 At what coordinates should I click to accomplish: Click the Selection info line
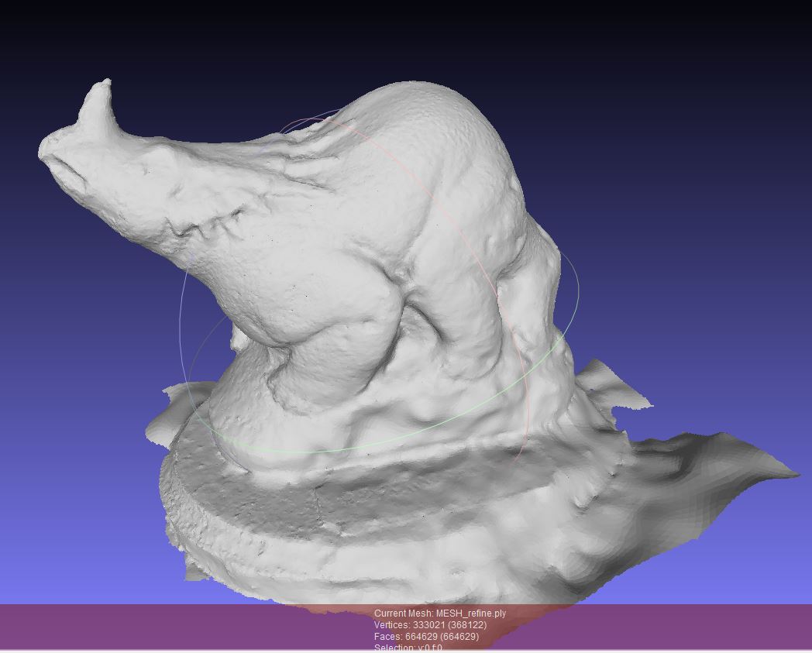408,648
